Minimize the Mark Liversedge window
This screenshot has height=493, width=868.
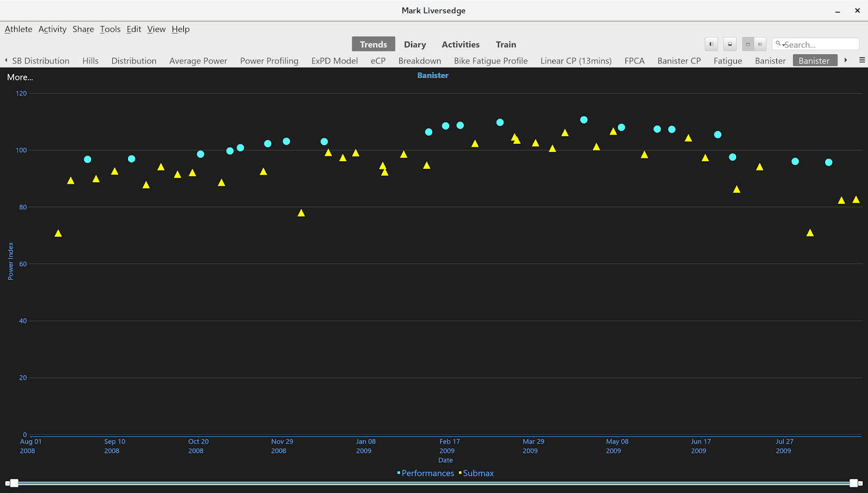tap(838, 11)
